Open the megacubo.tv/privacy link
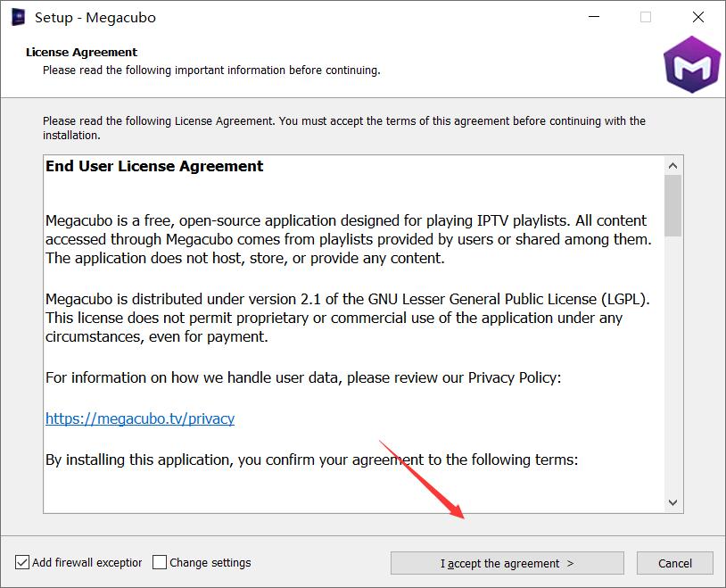This screenshot has height=588, width=726. pyautogui.click(x=140, y=418)
